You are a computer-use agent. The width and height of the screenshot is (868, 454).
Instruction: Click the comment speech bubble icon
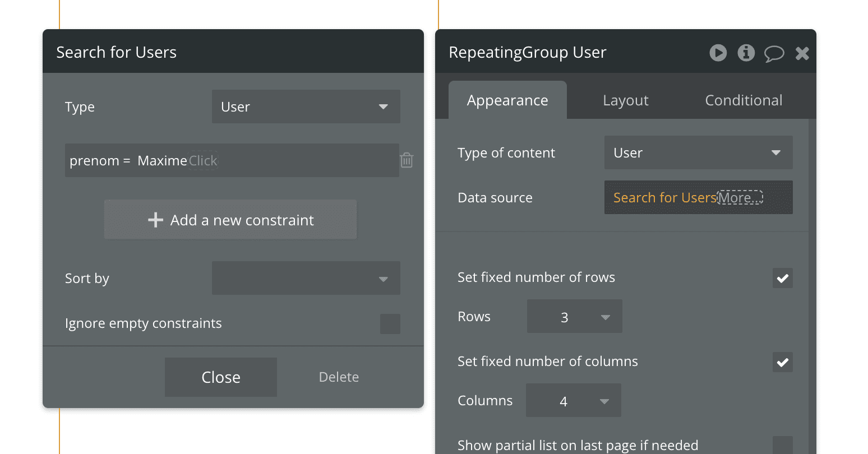pos(774,53)
